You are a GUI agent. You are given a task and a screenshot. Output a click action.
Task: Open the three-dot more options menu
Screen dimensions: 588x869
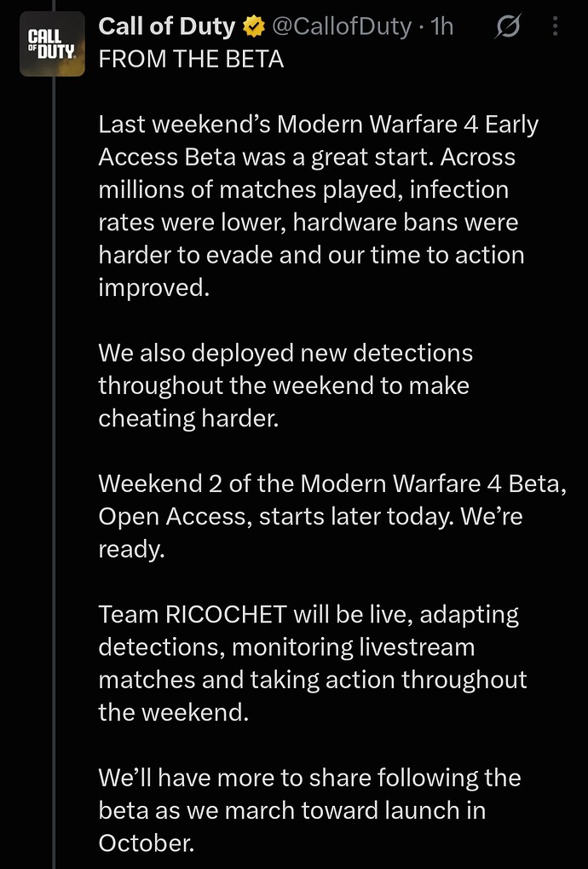pyautogui.click(x=555, y=26)
